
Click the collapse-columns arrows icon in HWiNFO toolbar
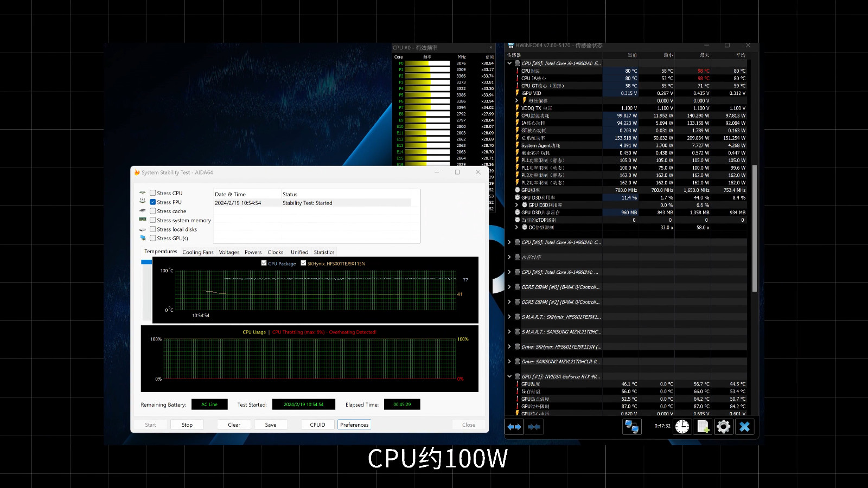point(534,427)
